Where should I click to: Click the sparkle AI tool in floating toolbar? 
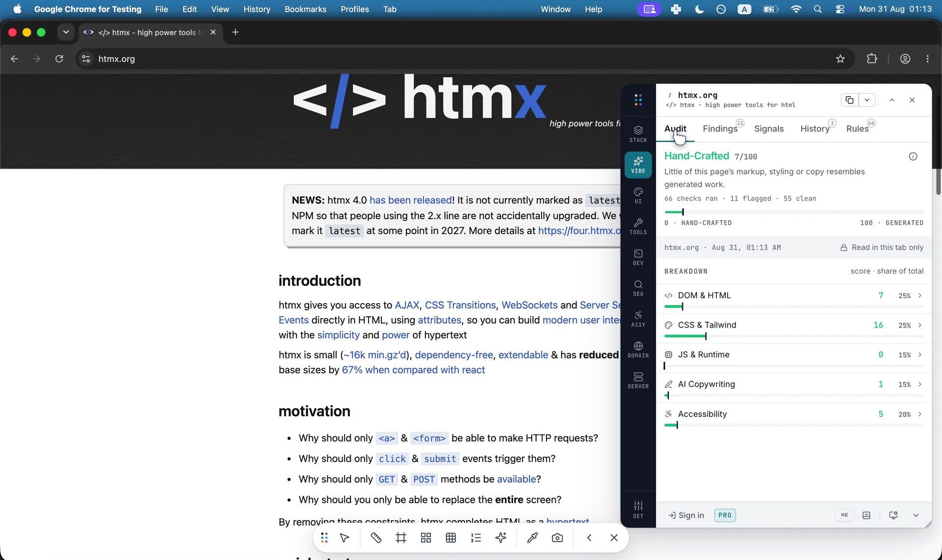tap(501, 538)
